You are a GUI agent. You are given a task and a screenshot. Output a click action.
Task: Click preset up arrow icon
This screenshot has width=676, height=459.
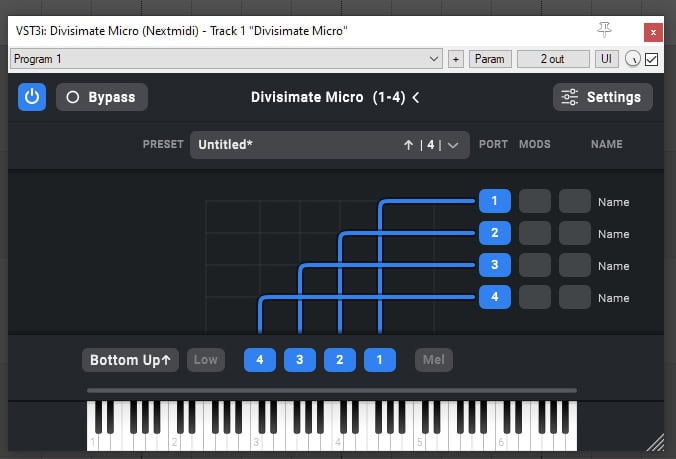pyautogui.click(x=408, y=145)
